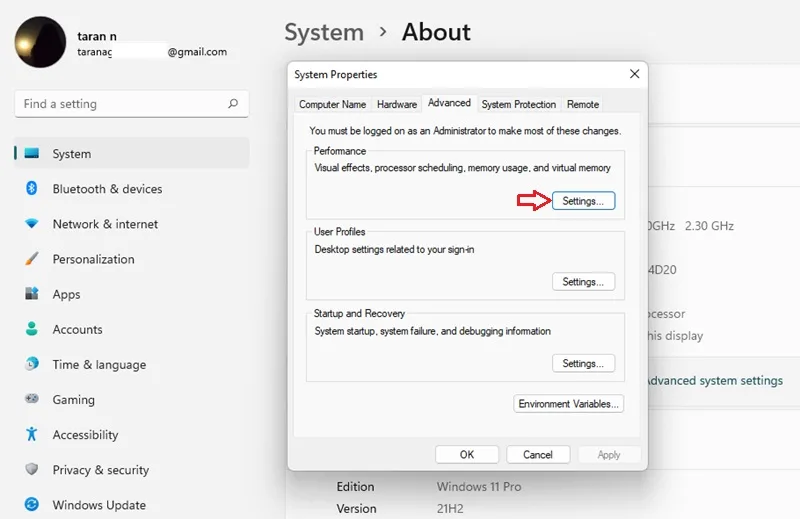Open the Accessibility figure icon

coord(32,434)
